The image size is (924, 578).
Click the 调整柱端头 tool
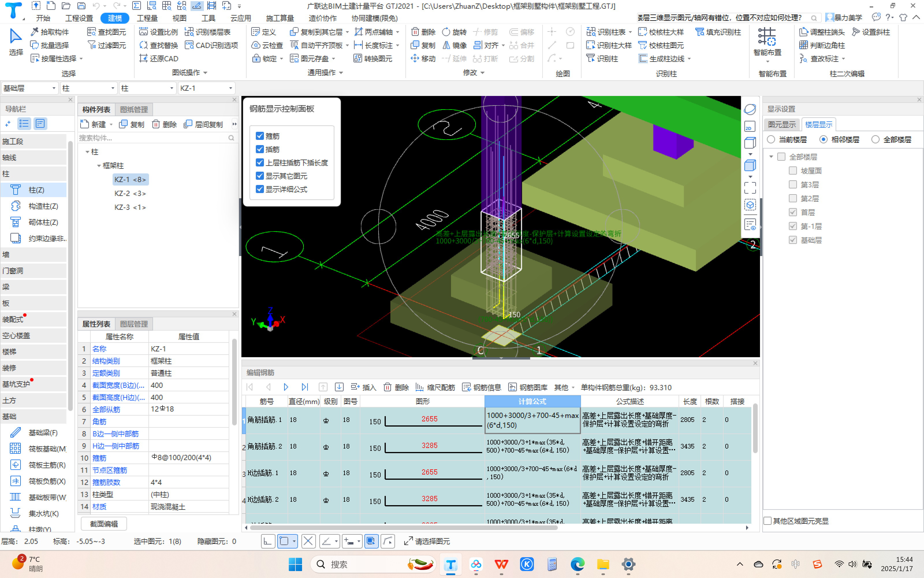[x=822, y=32]
